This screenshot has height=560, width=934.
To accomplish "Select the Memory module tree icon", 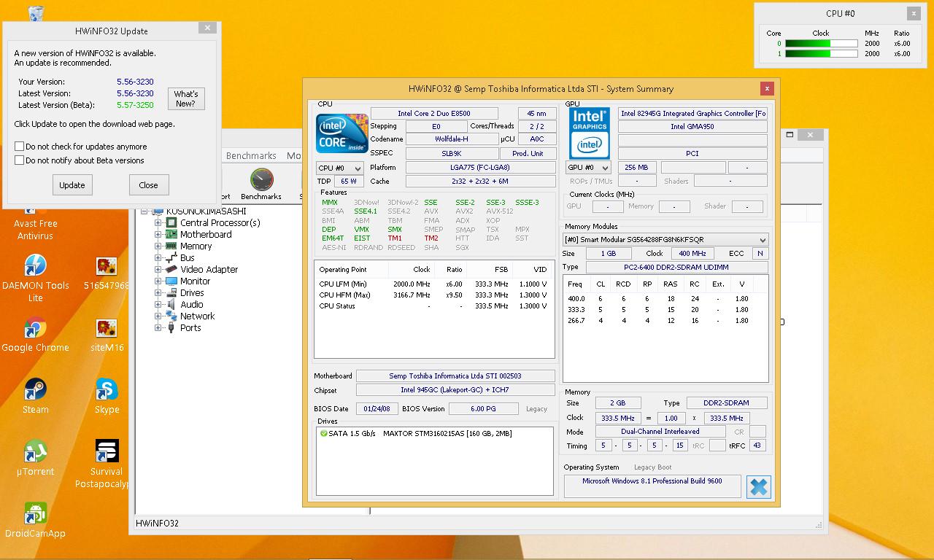I will tap(171, 246).
